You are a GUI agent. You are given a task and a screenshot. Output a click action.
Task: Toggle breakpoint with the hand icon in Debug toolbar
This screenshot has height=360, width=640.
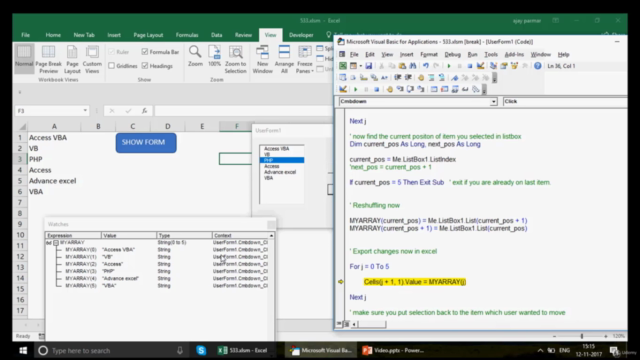point(389,89)
